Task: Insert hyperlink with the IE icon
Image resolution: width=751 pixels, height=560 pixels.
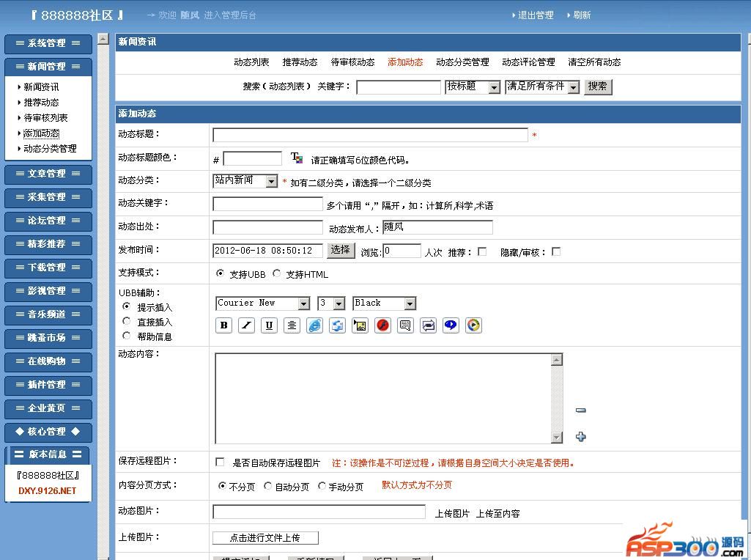Action: click(314, 325)
